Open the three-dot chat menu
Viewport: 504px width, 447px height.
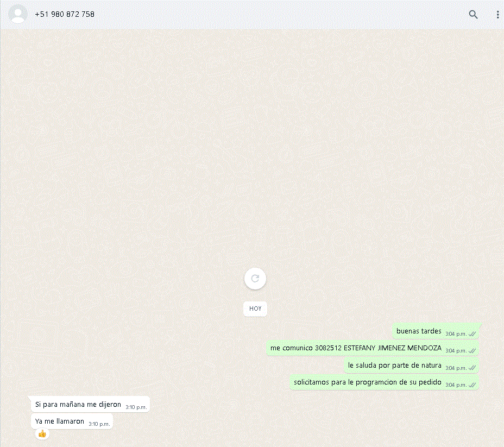(497, 15)
